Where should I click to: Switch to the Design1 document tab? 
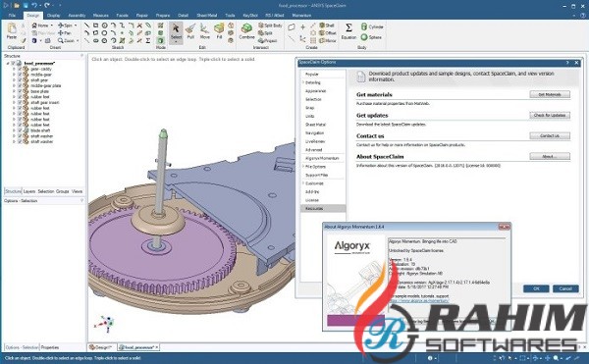tap(102, 347)
